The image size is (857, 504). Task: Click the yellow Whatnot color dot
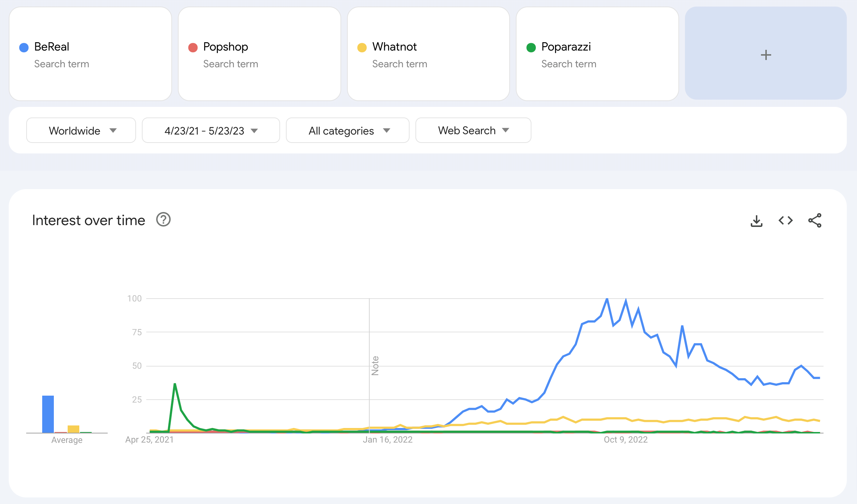tap(362, 48)
